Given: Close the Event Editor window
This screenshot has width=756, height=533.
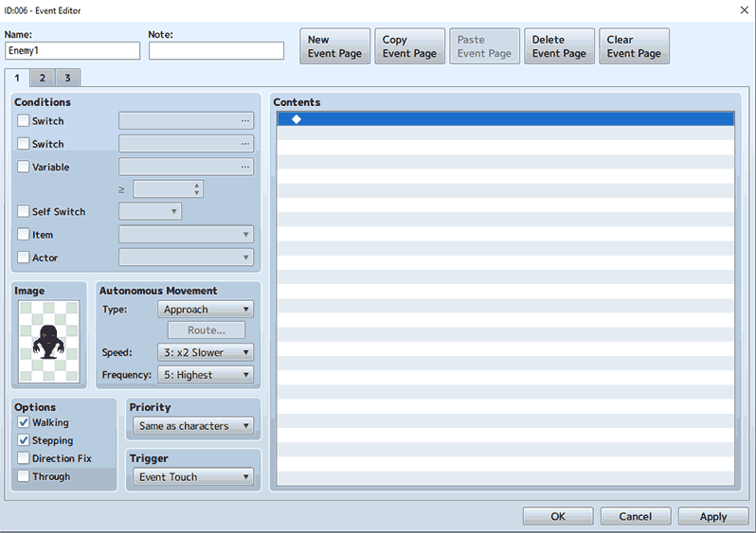Looking at the screenshot, I should point(744,10).
